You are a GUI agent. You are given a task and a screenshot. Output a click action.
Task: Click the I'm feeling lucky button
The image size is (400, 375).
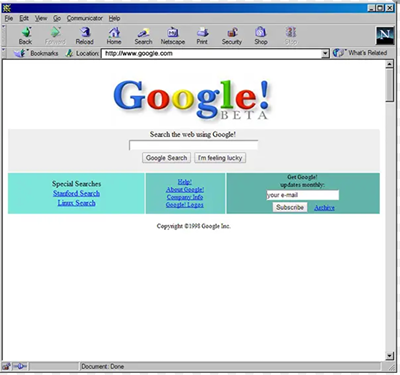[220, 158]
